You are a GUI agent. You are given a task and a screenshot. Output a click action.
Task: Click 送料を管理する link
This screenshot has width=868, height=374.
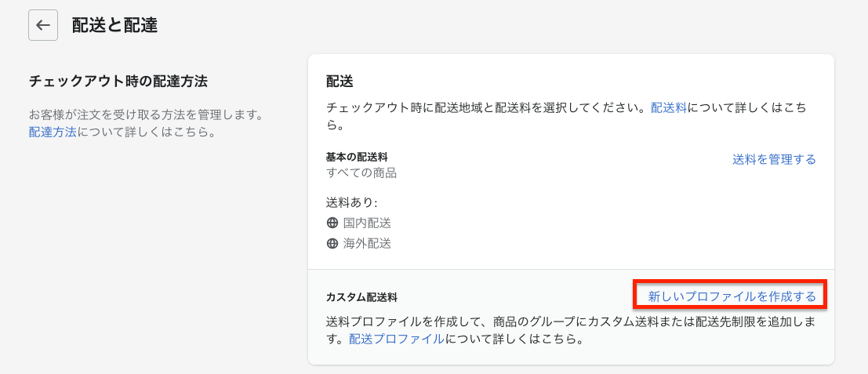coord(774,159)
